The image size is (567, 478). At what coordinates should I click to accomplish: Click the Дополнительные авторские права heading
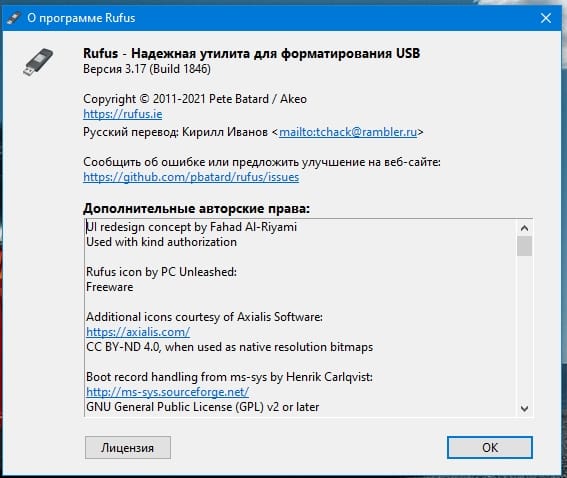click(x=197, y=209)
